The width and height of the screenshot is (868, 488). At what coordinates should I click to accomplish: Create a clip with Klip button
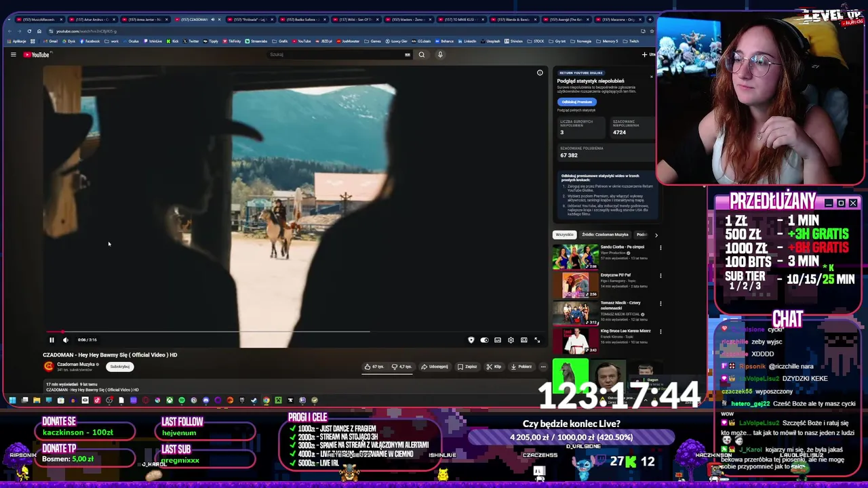pyautogui.click(x=494, y=367)
